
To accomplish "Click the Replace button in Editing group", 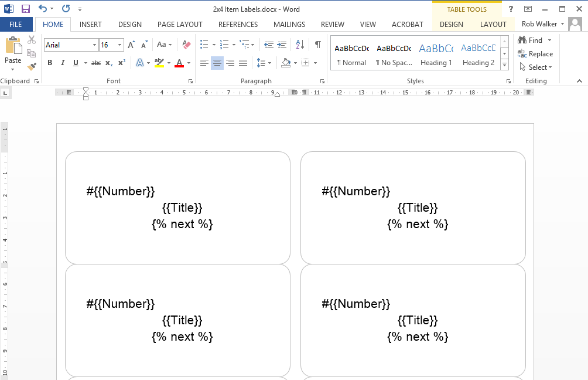I will (x=535, y=54).
